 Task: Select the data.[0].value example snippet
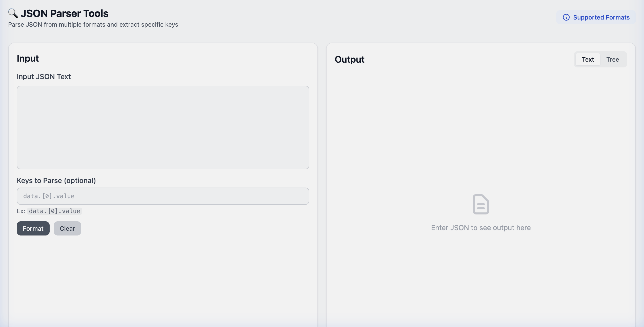point(54,211)
